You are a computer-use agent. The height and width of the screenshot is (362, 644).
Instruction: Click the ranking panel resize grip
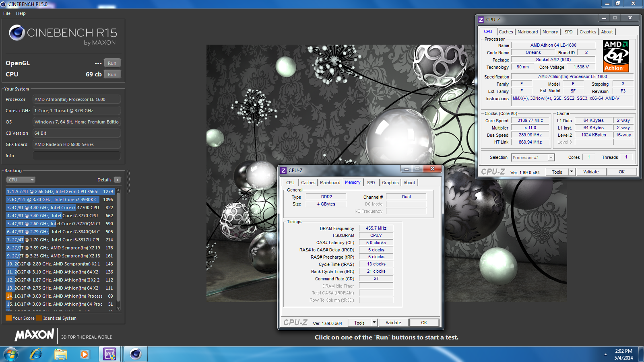[x=128, y=182]
